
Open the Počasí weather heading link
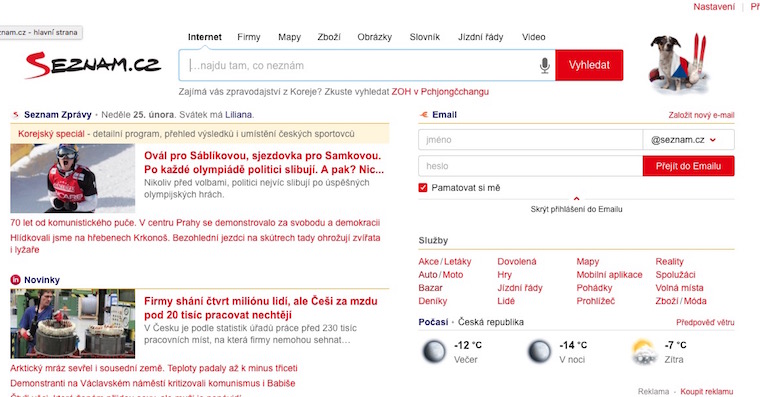(x=433, y=322)
